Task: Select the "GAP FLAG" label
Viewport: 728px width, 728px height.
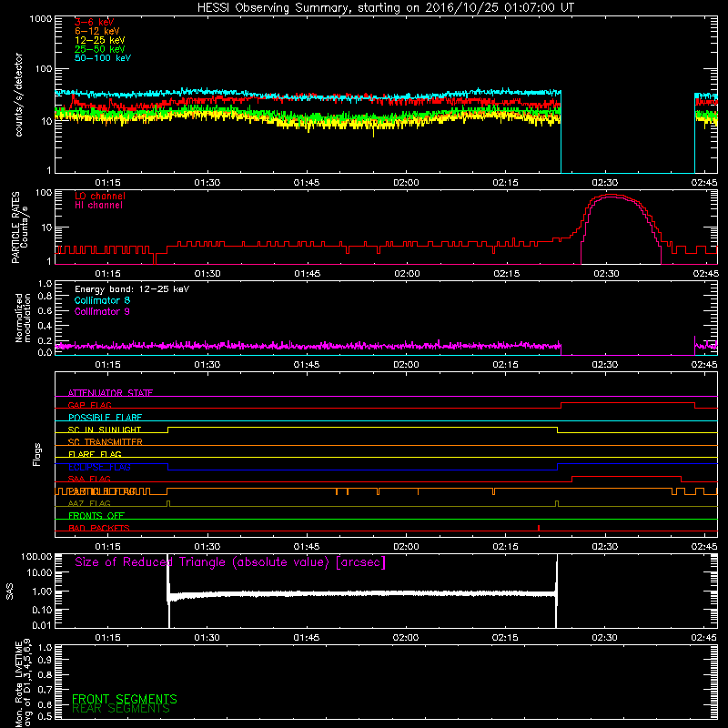Action: point(89,405)
